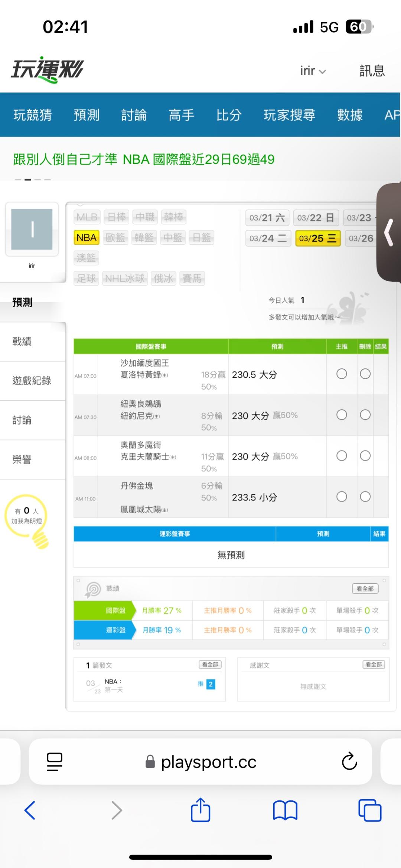
Task: Open the 預測 top navigation item
Action: [87, 115]
